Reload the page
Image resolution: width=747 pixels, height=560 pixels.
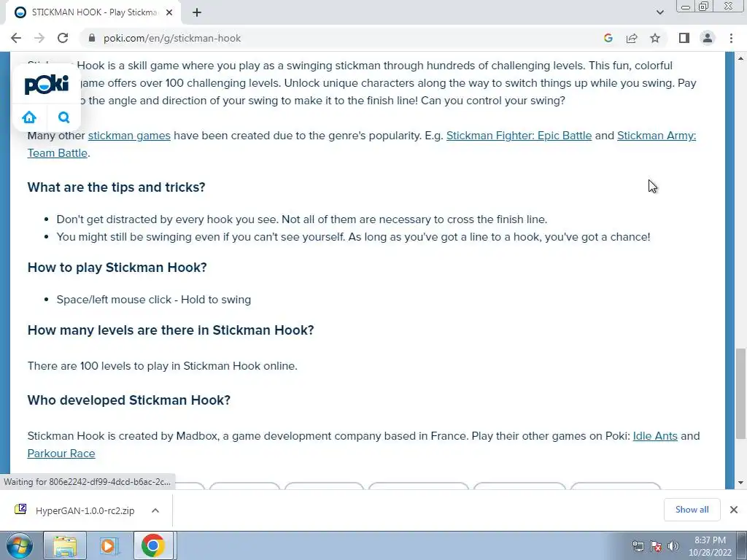click(x=63, y=38)
